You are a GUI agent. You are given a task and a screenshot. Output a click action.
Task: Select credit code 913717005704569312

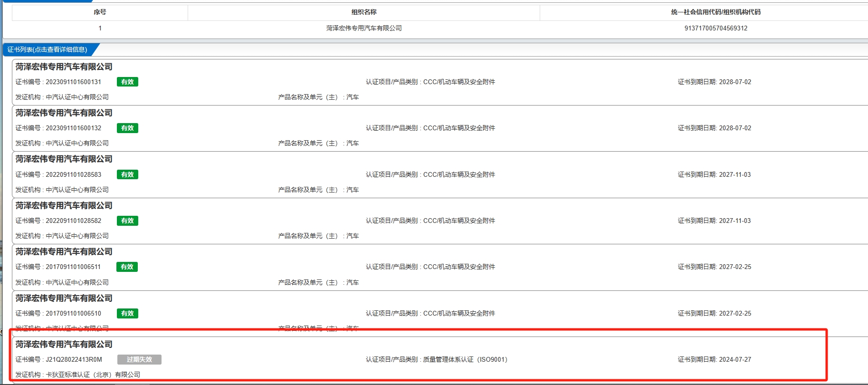pos(715,28)
